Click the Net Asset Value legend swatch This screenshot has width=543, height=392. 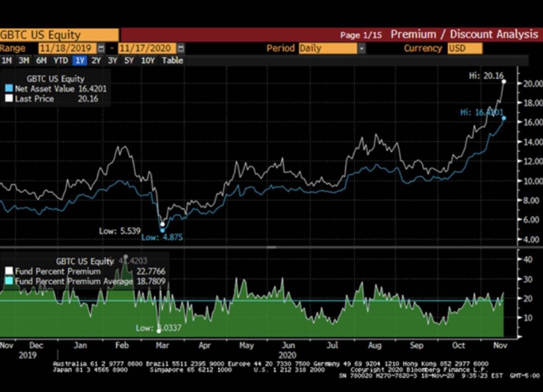click(9, 89)
